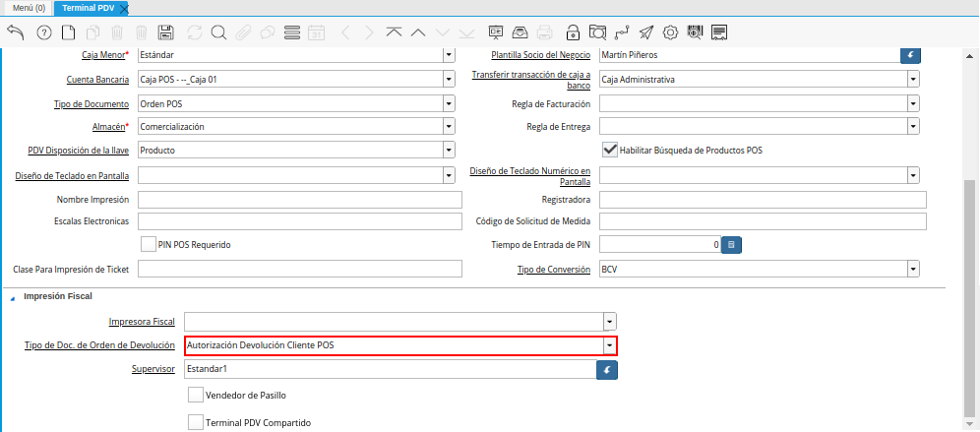Open the chat bubbles icon
The width and height of the screenshot is (980, 432).
coord(268,32)
